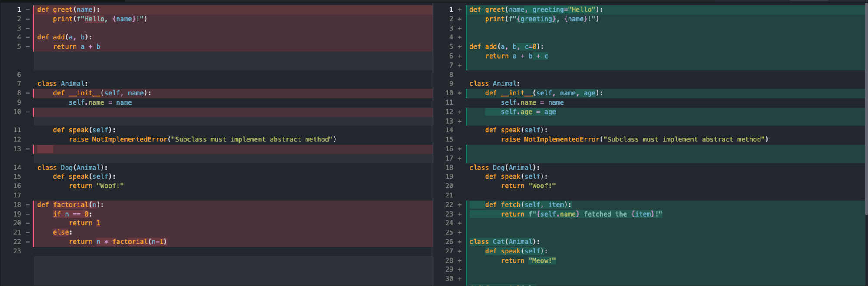
Task: Click the minus marker on left line 18
Action: click(x=27, y=205)
